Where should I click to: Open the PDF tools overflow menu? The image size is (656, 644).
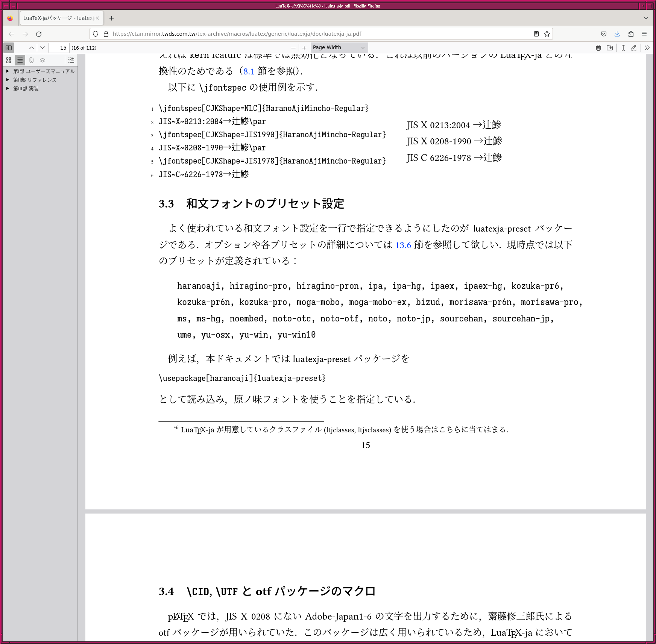647,48
